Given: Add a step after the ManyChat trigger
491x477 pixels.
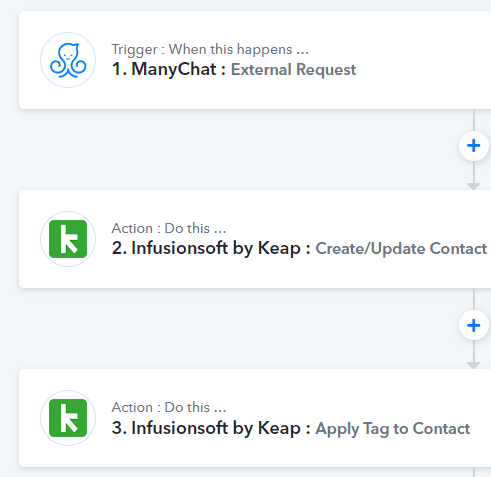Looking at the screenshot, I should [x=474, y=146].
